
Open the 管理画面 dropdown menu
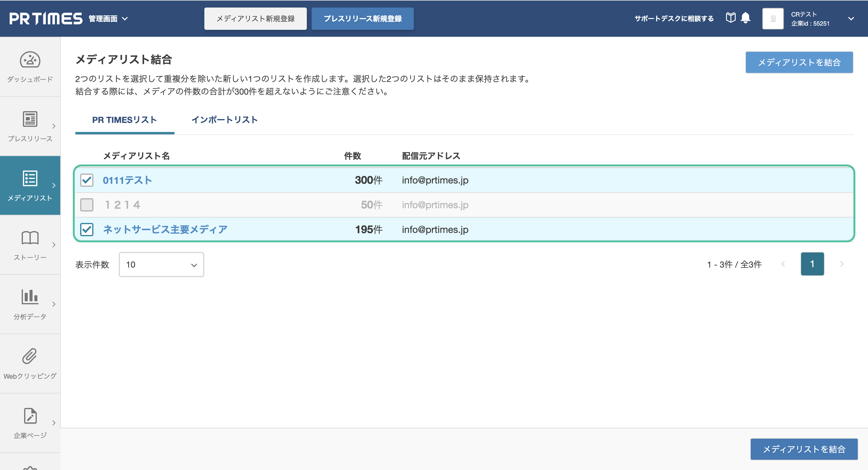(x=108, y=19)
